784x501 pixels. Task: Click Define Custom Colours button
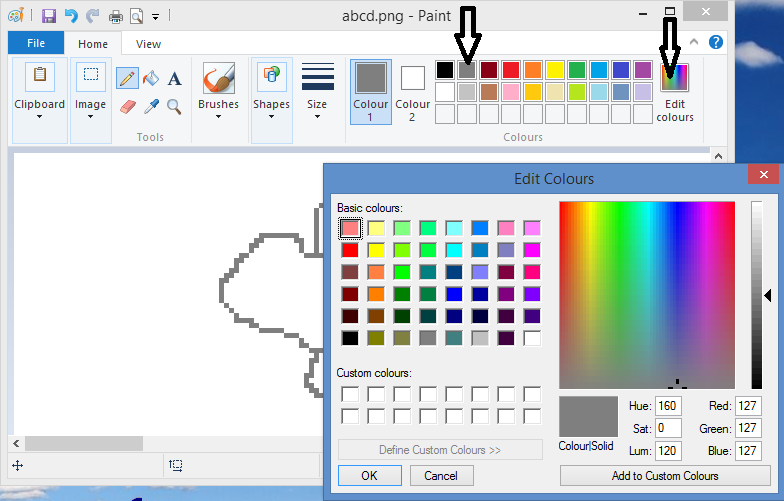440,450
